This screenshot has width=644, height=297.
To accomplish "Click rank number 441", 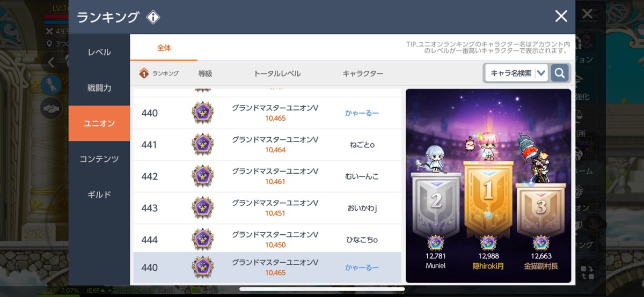I will 150,145.
